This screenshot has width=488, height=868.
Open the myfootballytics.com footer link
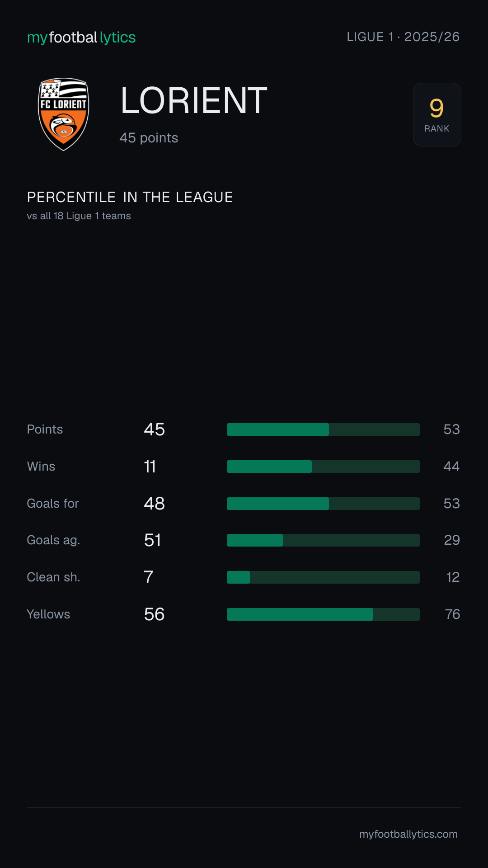point(408,834)
